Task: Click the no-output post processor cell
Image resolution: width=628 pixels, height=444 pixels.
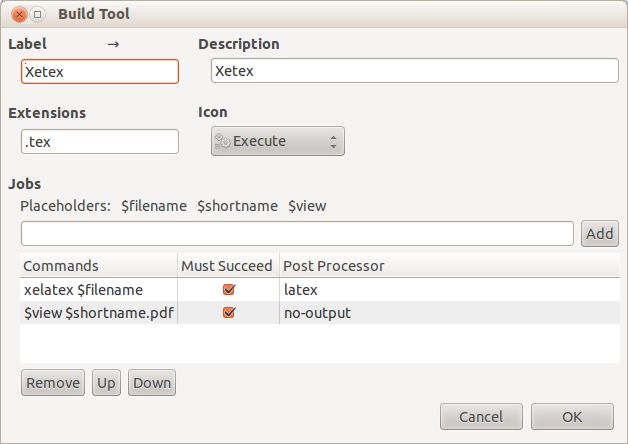Action: coord(449,313)
